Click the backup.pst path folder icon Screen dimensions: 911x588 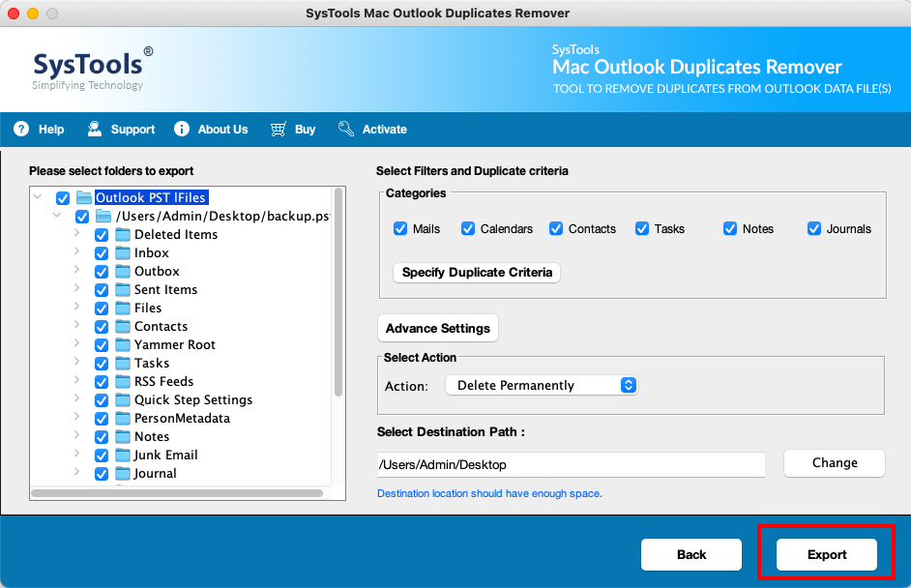[x=103, y=216]
